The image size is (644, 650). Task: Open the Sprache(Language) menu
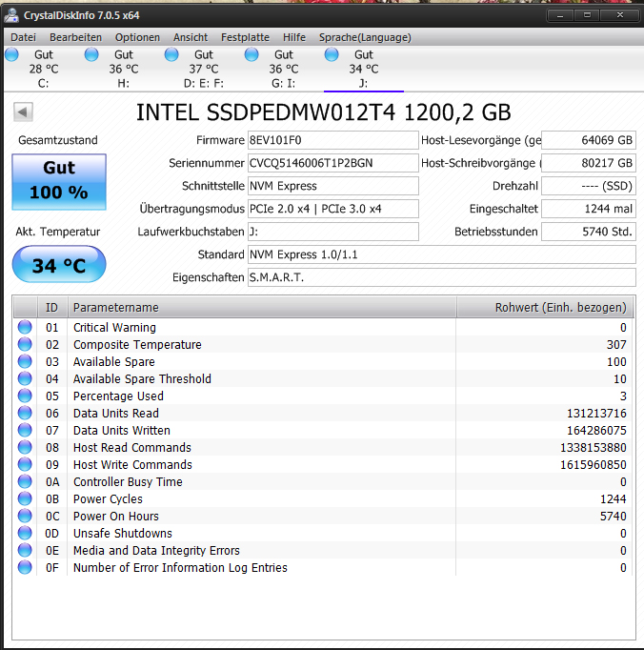pyautogui.click(x=365, y=37)
